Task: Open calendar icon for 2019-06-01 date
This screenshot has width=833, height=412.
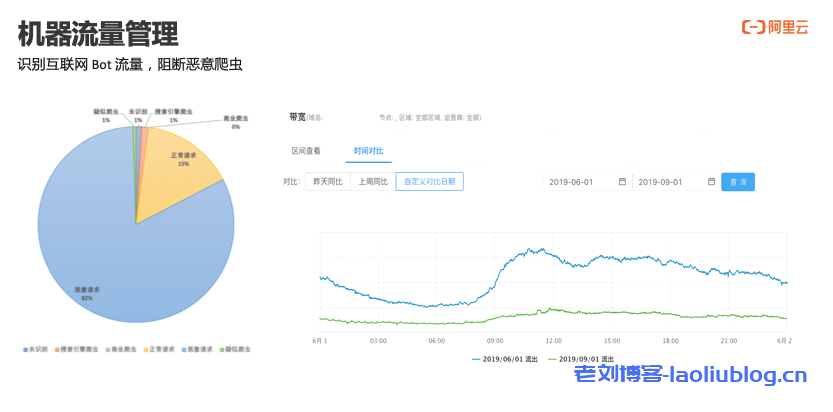Action: point(622,182)
